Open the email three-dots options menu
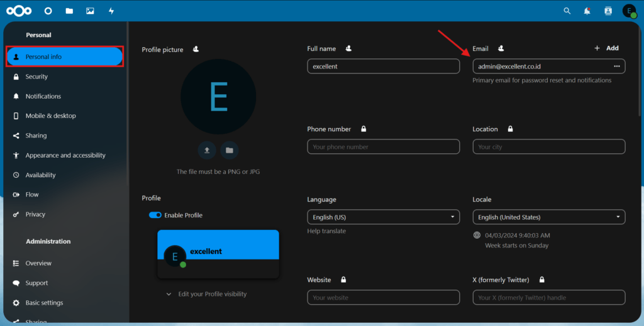The width and height of the screenshot is (644, 326). pyautogui.click(x=616, y=66)
